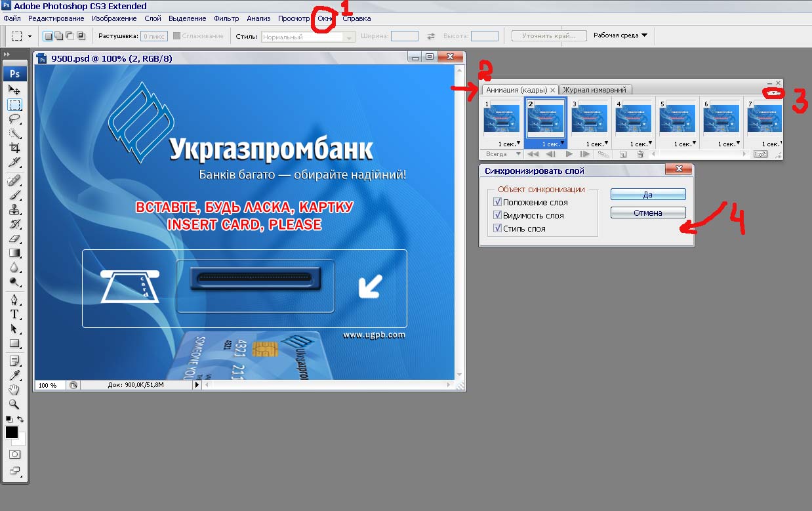Toggle Quick Mask mode
The width and height of the screenshot is (812, 511).
[14, 454]
